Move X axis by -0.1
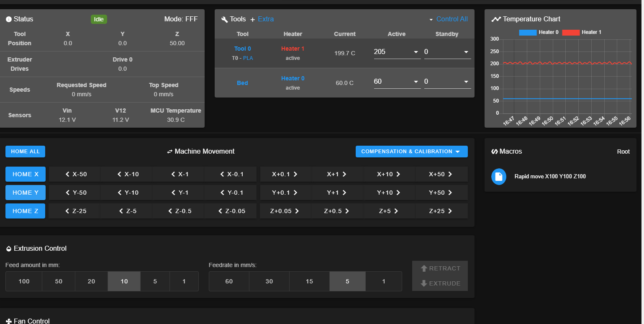This screenshot has width=644, height=324. [x=231, y=174]
